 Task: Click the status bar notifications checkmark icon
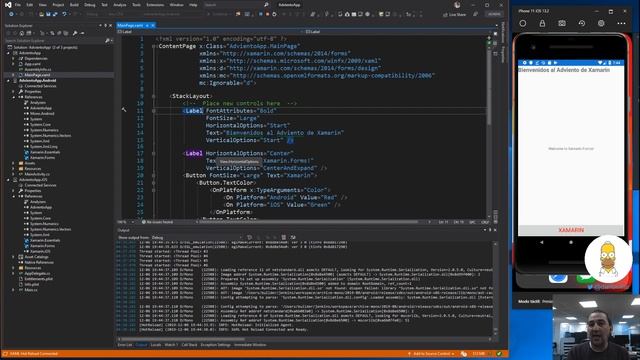click(x=499, y=354)
